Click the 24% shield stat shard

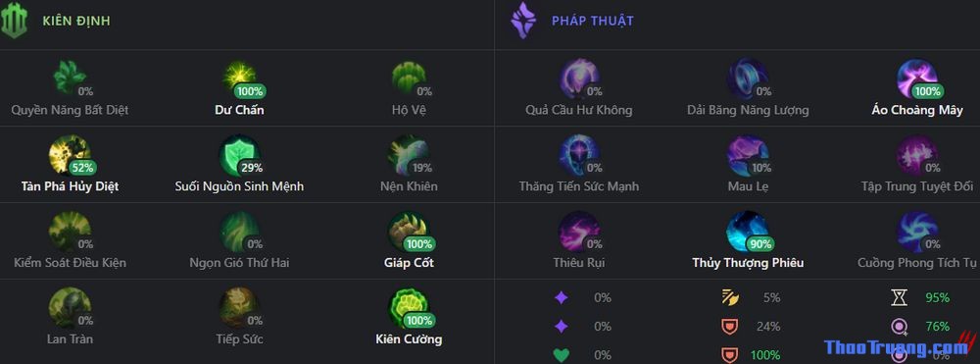(x=729, y=327)
